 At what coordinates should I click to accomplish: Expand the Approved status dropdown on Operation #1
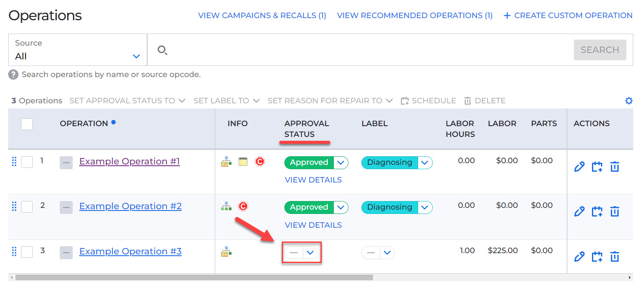coord(341,162)
